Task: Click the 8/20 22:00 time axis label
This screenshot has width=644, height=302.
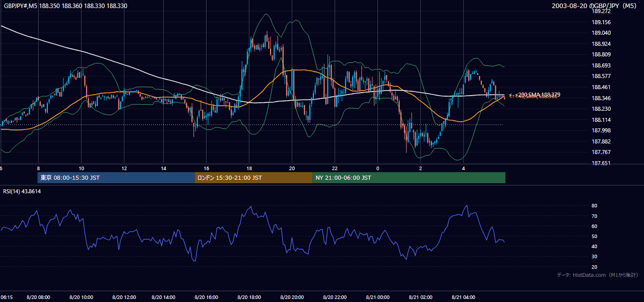Action: 335,297
